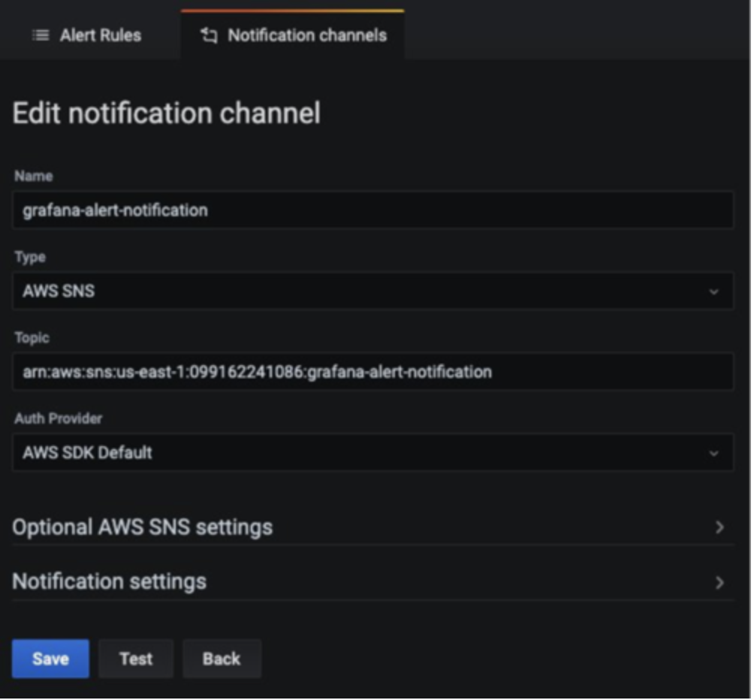The height and width of the screenshot is (700, 754).
Task: Open the Alert Rules tab
Action: point(87,35)
